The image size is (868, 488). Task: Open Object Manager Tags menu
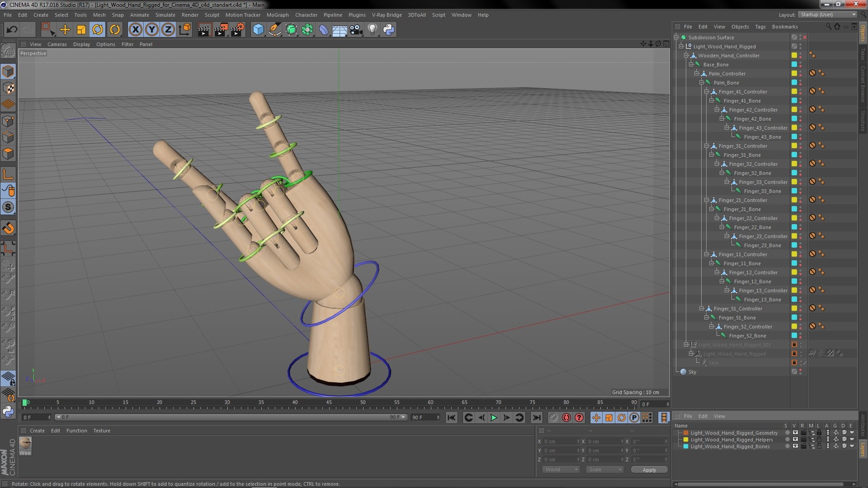tap(760, 27)
